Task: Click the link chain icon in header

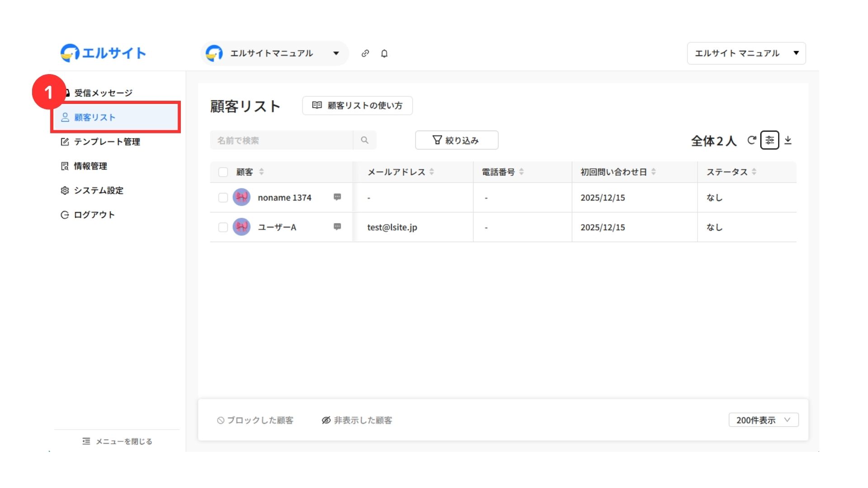Action: (365, 53)
